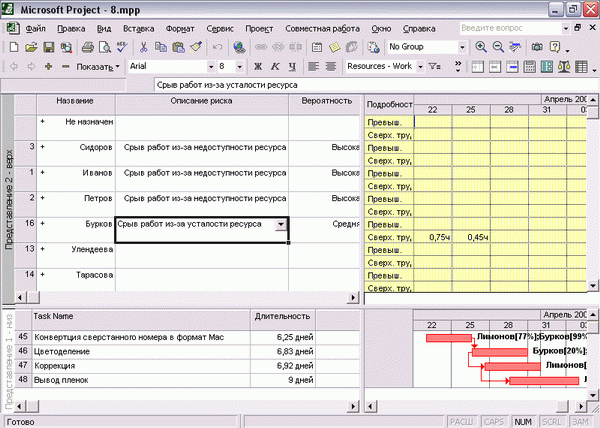
Task: Click the Подробности column header
Action: pos(389,105)
